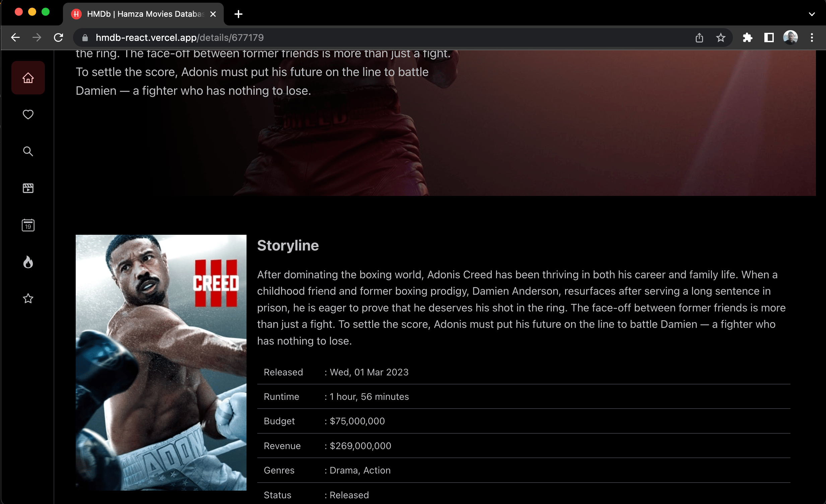This screenshot has width=826, height=504.
Task: Bookmark this page with star icon
Action: (720, 38)
